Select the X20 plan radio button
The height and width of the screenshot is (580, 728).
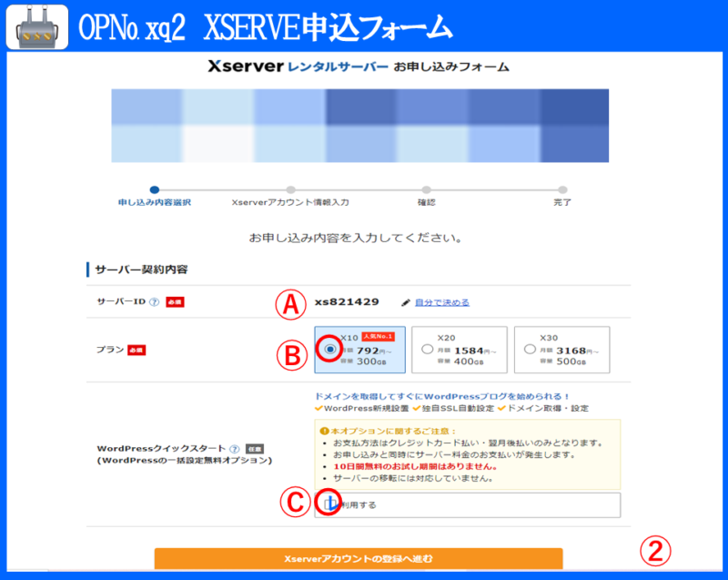coord(427,349)
